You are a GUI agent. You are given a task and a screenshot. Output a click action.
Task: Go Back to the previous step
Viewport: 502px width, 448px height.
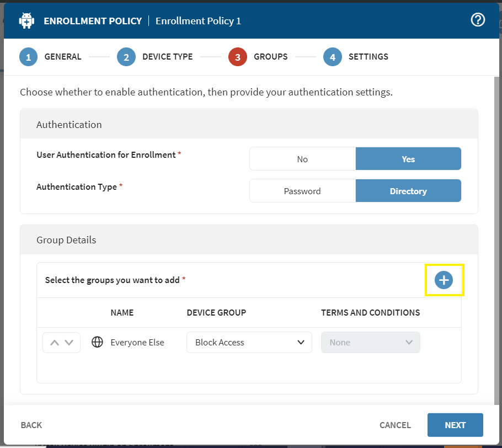click(x=31, y=425)
